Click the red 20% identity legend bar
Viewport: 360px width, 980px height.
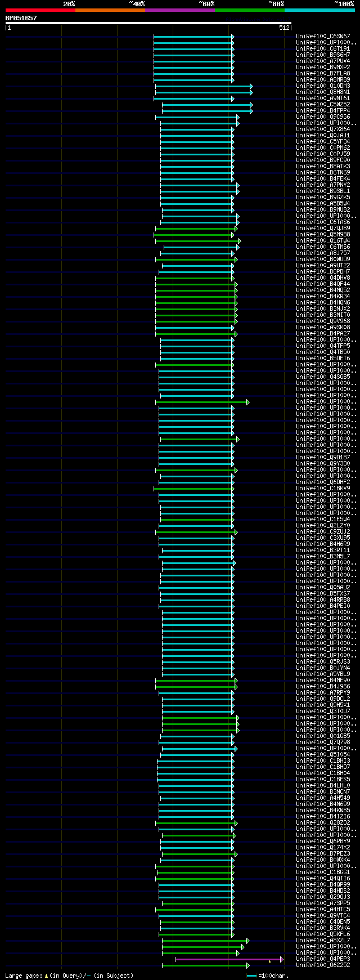[40, 10]
